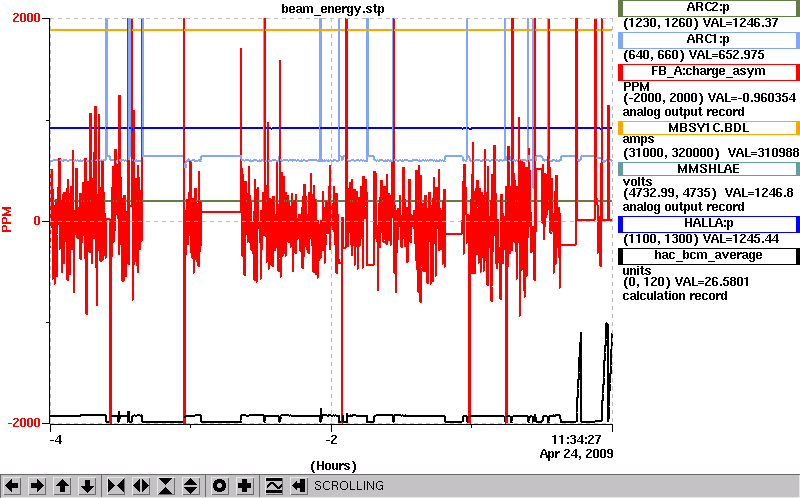Image resolution: width=800 pixels, height=498 pixels.
Task: Click the graph title beam_energy.stp
Action: (x=333, y=9)
